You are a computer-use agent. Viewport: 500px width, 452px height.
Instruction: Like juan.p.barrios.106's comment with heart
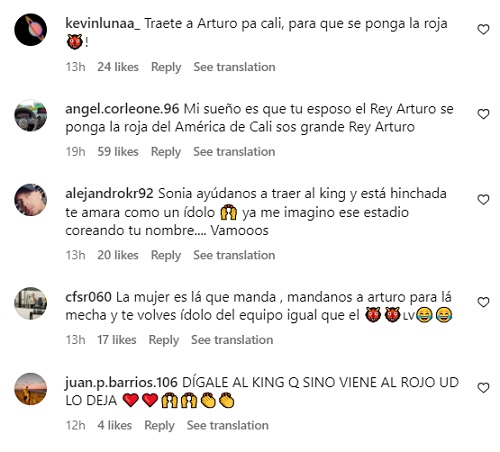(x=483, y=388)
